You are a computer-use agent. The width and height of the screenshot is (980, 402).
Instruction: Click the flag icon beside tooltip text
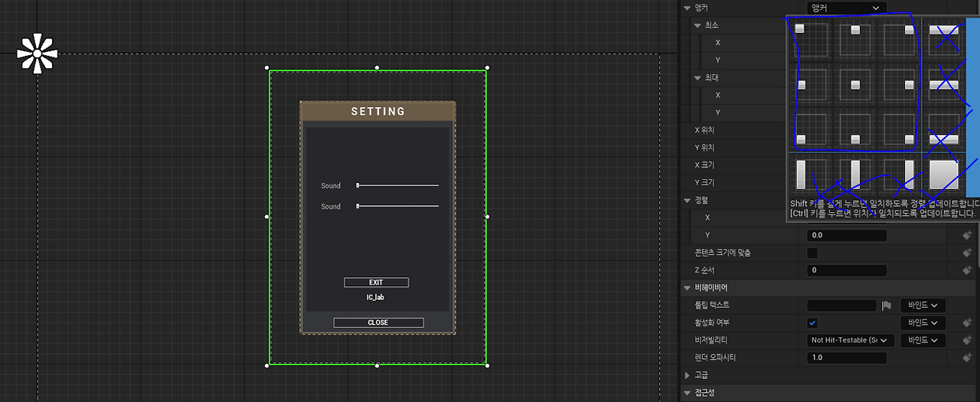point(887,306)
